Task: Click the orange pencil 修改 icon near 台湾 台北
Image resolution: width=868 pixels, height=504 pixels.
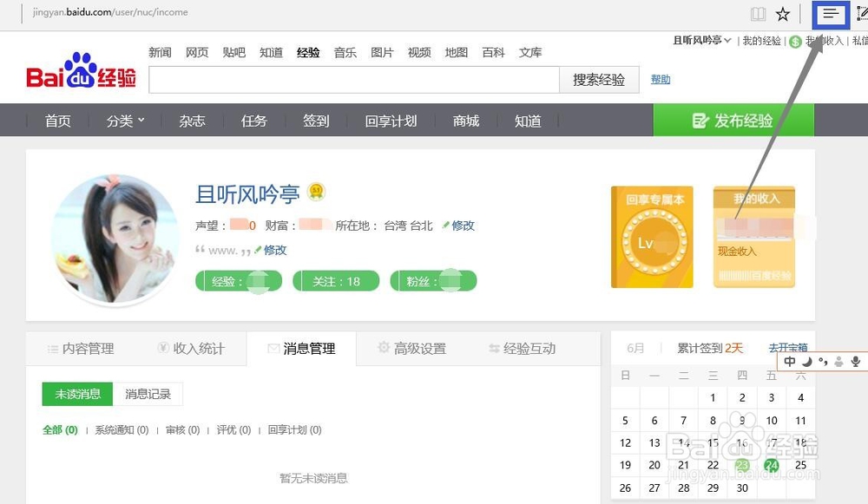Action: click(x=444, y=226)
